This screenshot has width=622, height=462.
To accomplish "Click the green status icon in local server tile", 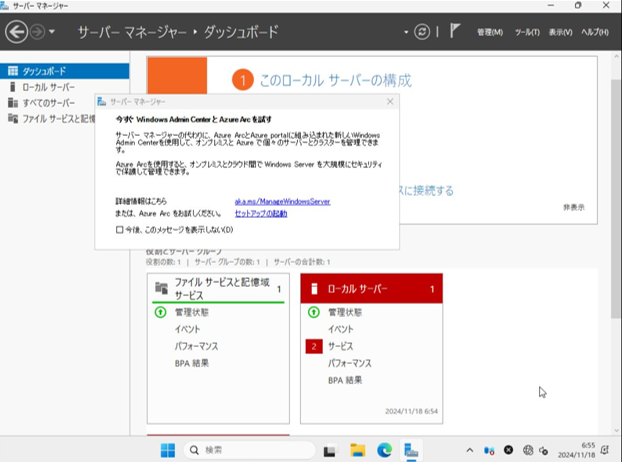I will [313, 312].
